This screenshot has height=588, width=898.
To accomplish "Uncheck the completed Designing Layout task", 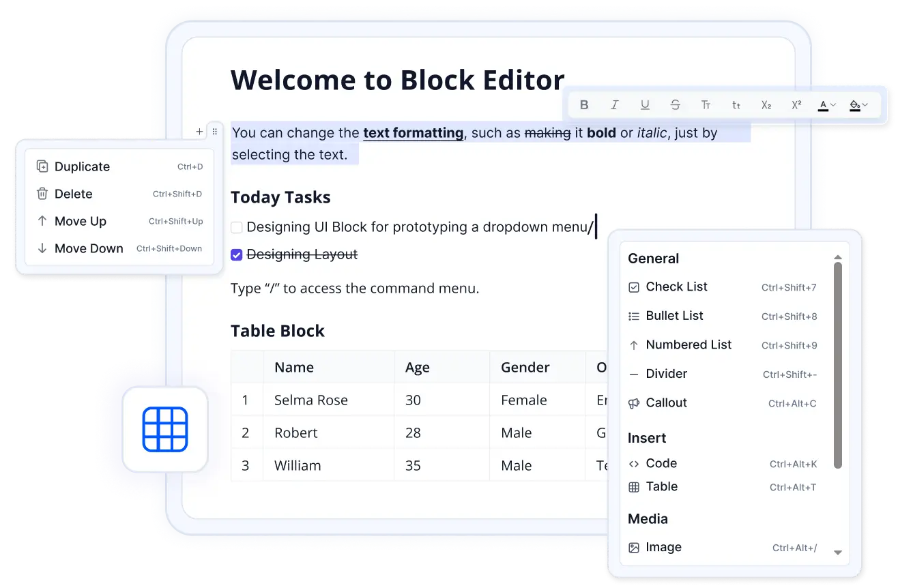I will click(236, 254).
